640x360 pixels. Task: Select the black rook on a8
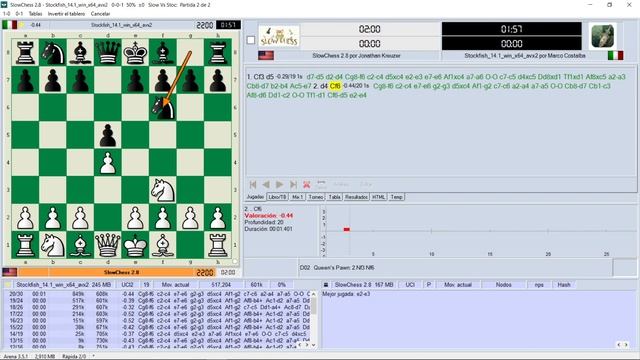click(x=25, y=53)
